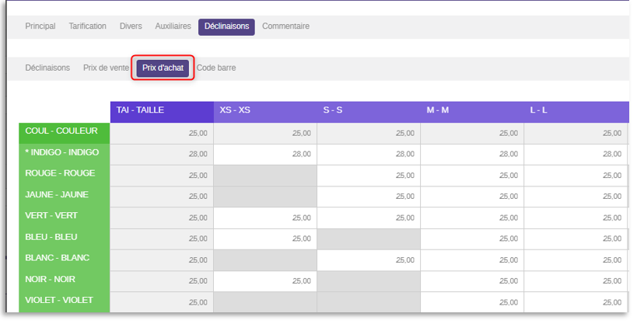Open the Divers tab
644x324 pixels.
131,26
